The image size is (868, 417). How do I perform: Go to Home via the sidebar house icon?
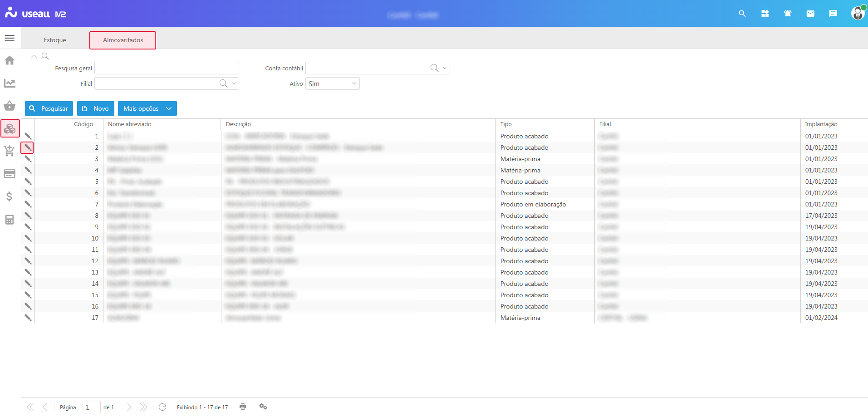coord(10,60)
